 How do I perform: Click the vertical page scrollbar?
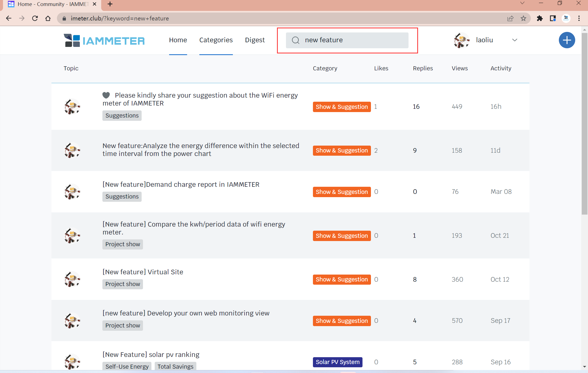584,123
